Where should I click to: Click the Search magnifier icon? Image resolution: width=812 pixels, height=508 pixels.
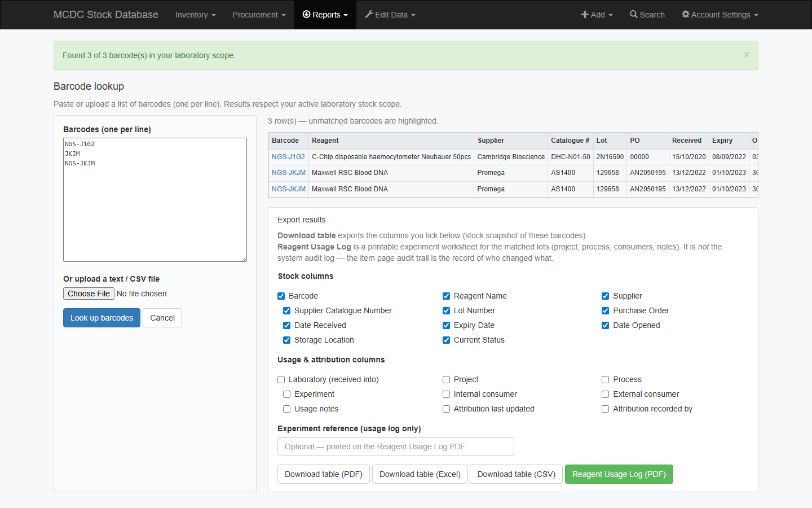[x=634, y=15]
